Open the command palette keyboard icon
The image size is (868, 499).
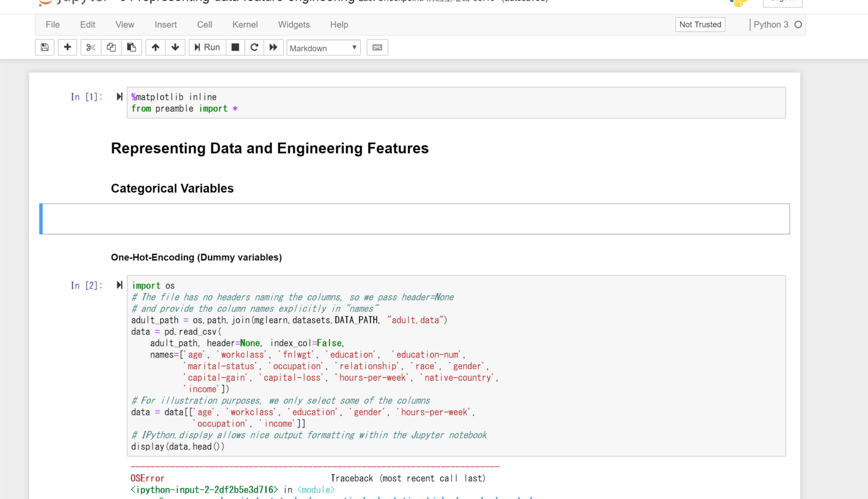[x=377, y=47]
